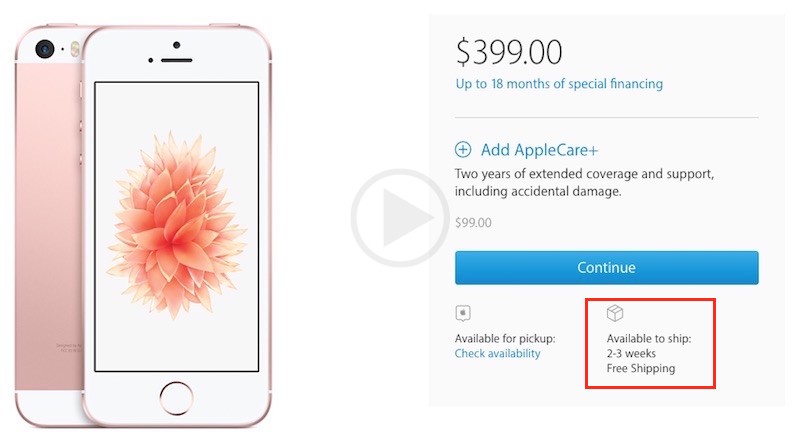800x436 pixels.
Task: Click the Available to ship text
Action: pos(649,338)
